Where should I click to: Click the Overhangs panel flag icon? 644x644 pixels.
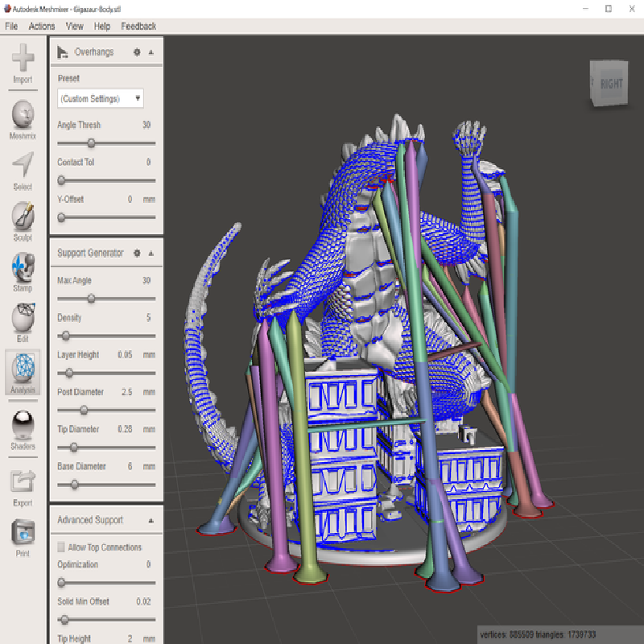pos(62,52)
